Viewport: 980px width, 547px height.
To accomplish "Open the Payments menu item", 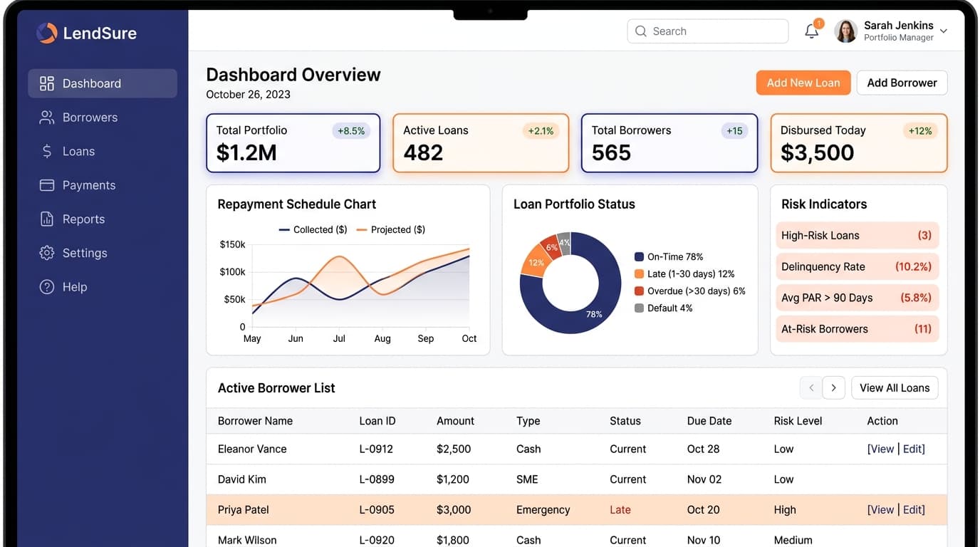I will (x=103, y=185).
